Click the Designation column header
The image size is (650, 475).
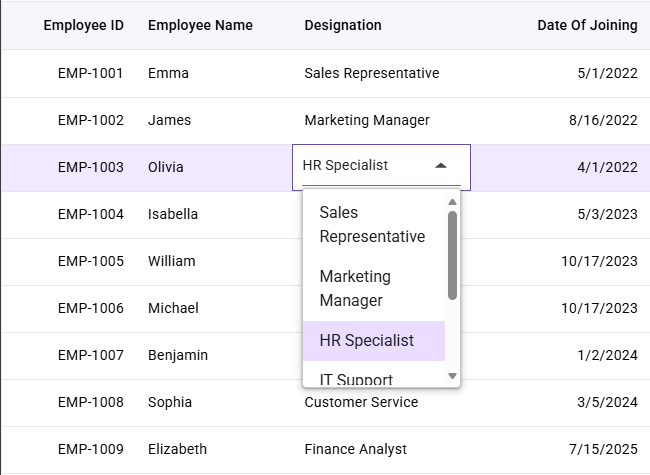[x=343, y=25]
